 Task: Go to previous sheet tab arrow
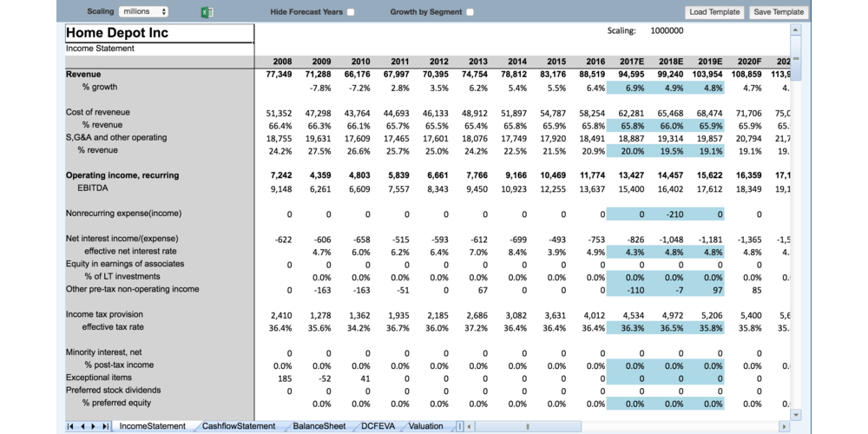[x=82, y=426]
